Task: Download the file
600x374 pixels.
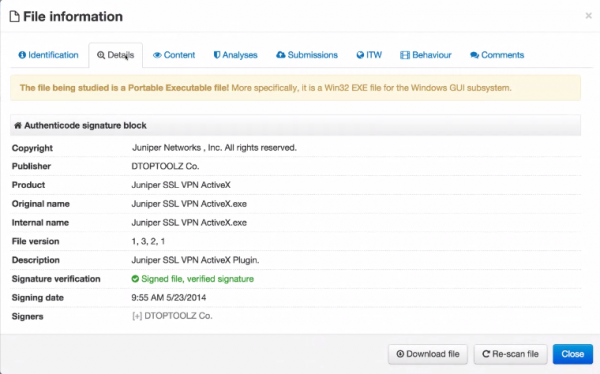Action: pos(428,354)
